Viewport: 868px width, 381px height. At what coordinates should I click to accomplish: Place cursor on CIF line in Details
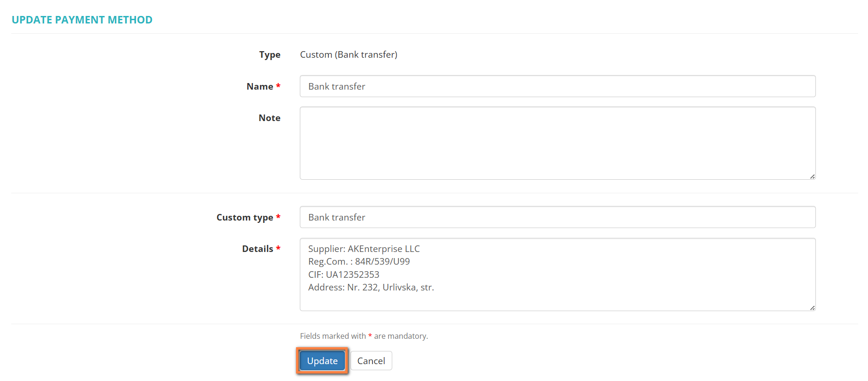[343, 274]
